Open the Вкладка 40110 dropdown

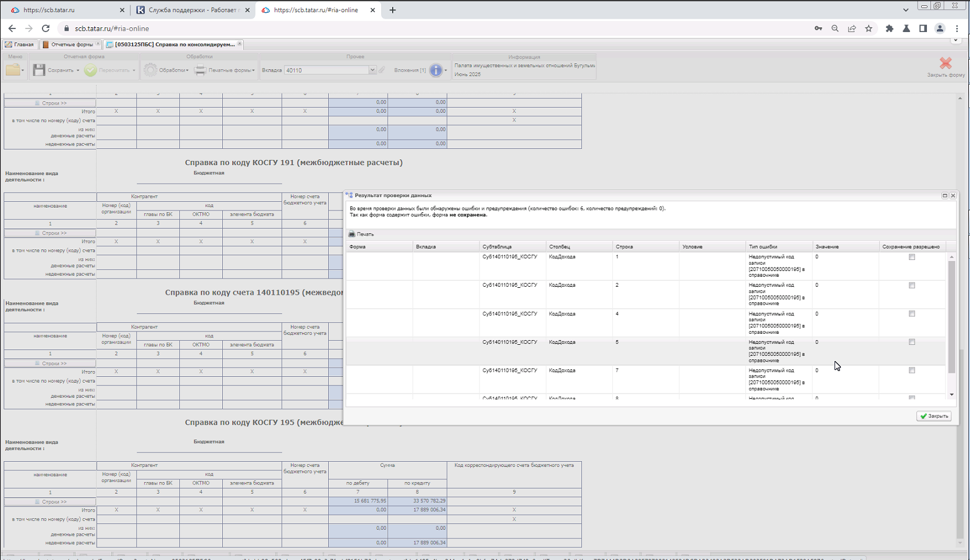tap(372, 70)
